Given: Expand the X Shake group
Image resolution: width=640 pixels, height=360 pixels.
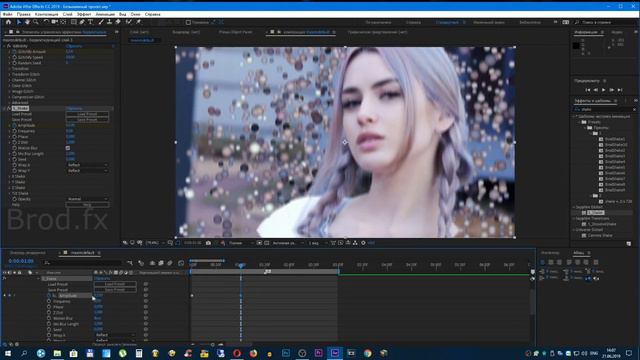Looking at the screenshot, I should pyautogui.click(x=9, y=176).
